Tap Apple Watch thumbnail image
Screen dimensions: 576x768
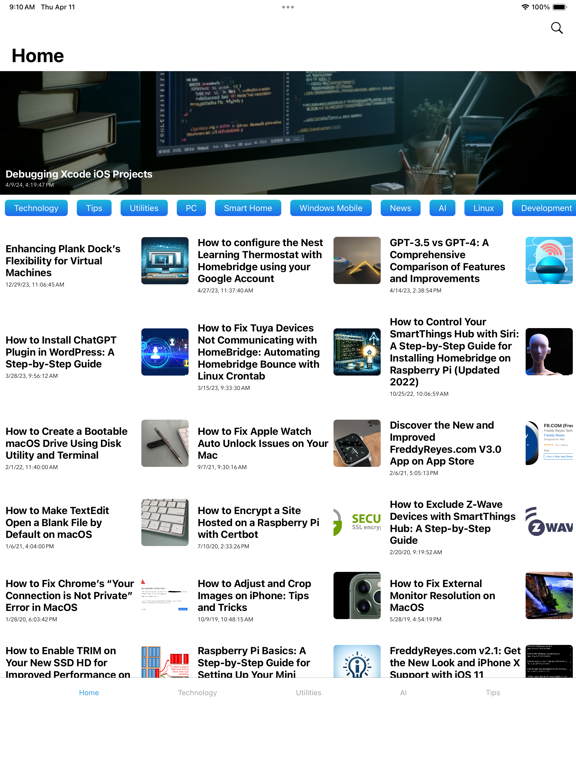coord(357,443)
